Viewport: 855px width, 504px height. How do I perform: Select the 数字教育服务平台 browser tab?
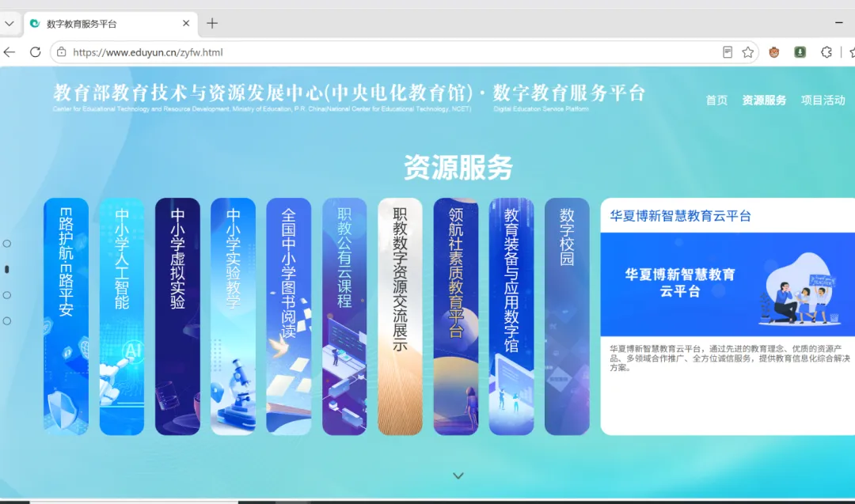(x=110, y=24)
